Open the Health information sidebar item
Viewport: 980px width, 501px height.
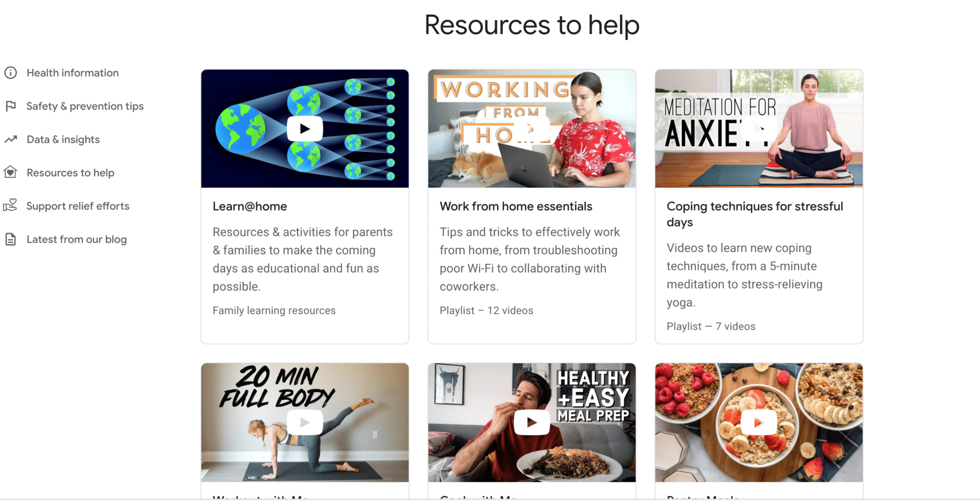(x=73, y=73)
